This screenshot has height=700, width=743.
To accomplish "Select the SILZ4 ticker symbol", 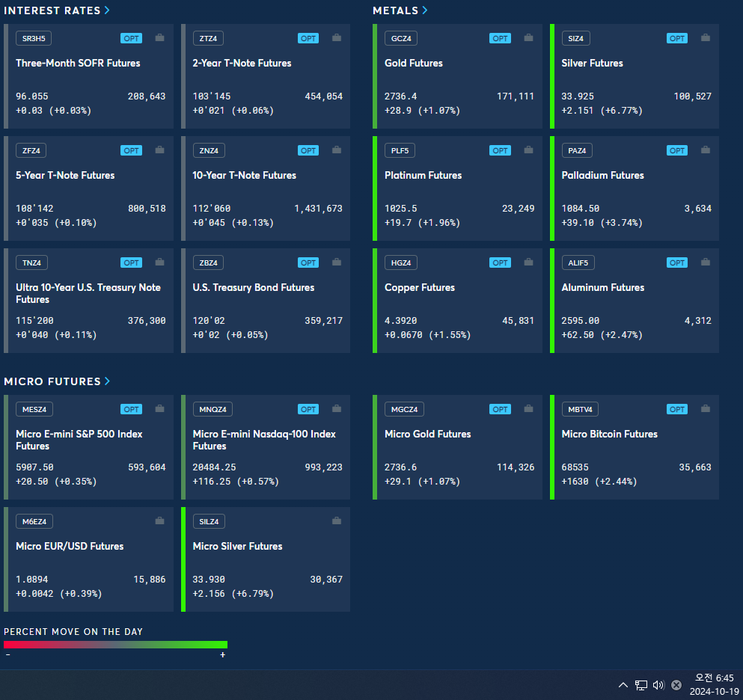I will [209, 521].
